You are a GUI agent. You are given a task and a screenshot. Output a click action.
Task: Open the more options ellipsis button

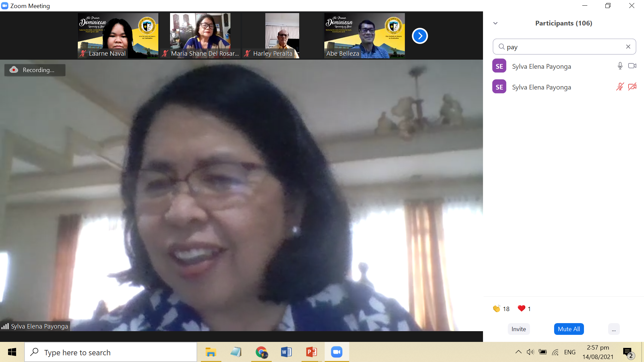(x=613, y=329)
